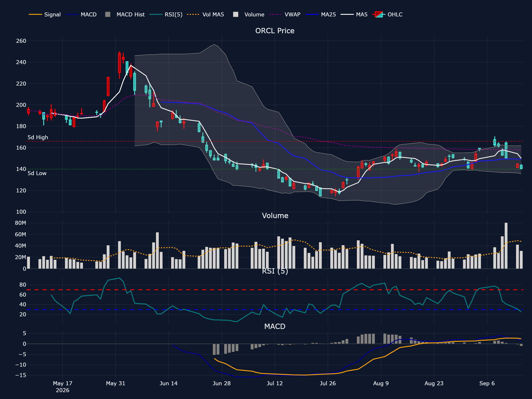532x399 pixels.
Task: Click the MACD −15 axis label
Action: click(x=21, y=375)
